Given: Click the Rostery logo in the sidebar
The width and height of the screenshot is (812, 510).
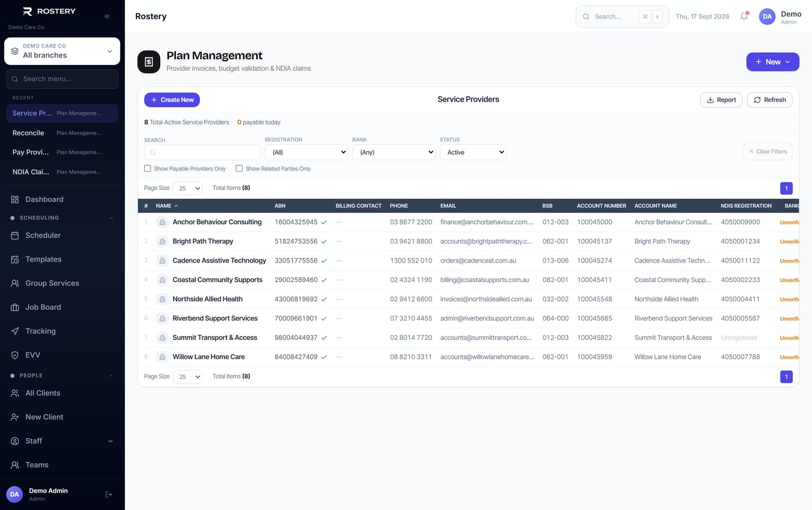Looking at the screenshot, I should click(x=49, y=11).
